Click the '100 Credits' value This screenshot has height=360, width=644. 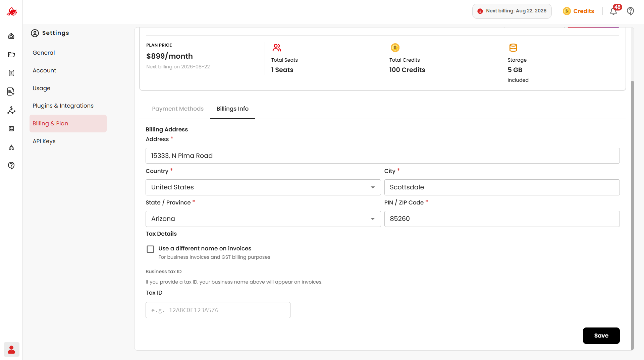coord(407,70)
